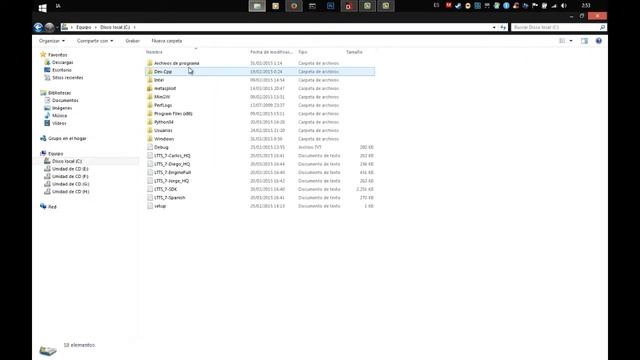Select Escritorio in the sidebar

[61, 70]
